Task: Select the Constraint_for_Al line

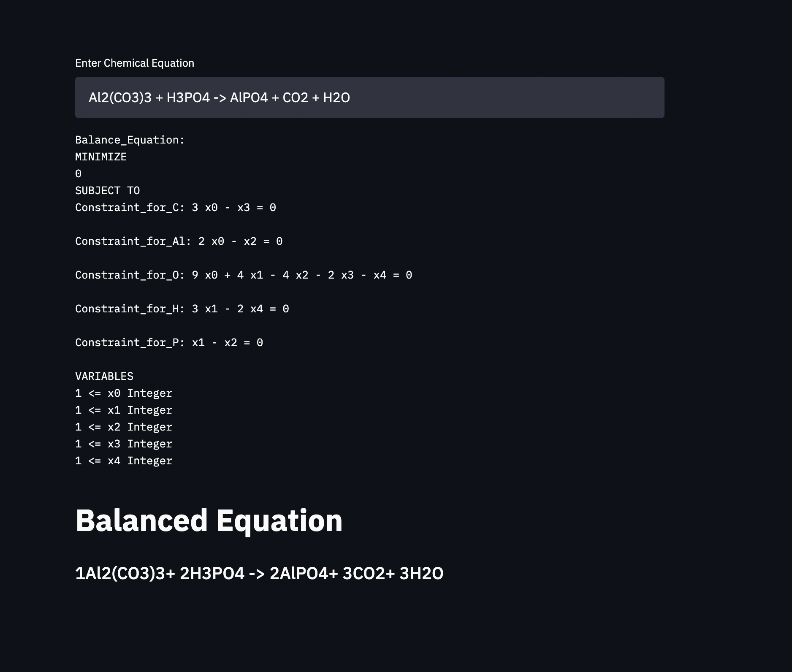Action: coord(179,241)
